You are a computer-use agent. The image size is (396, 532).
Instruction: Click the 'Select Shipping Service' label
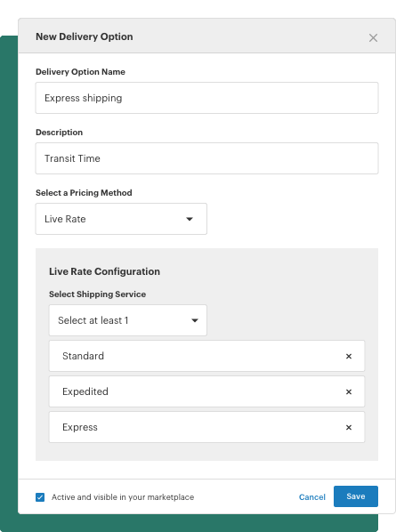click(97, 294)
